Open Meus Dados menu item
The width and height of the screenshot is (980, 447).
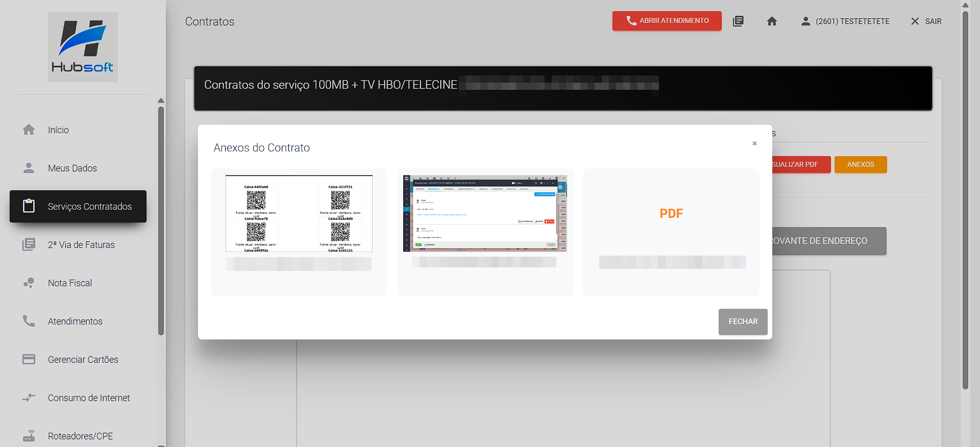(x=78, y=168)
